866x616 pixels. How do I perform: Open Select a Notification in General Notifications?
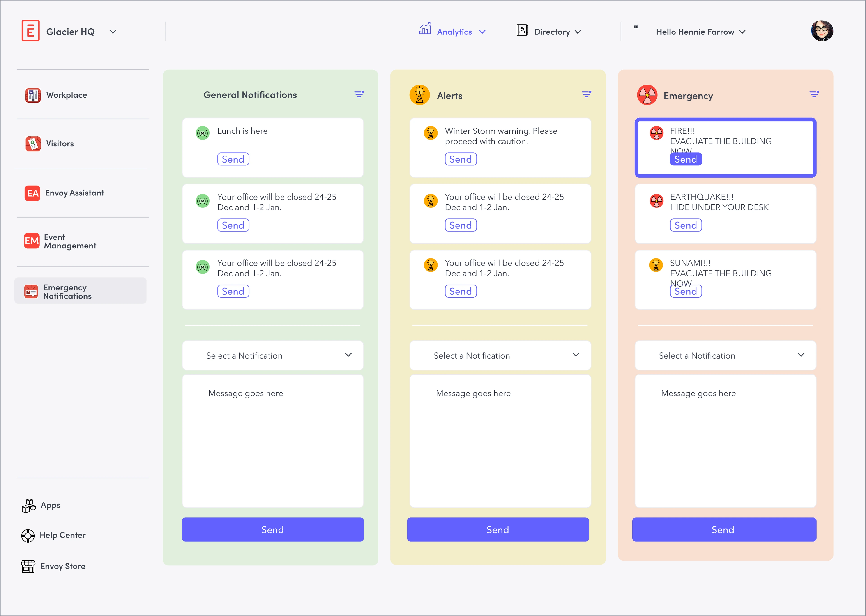coord(273,355)
